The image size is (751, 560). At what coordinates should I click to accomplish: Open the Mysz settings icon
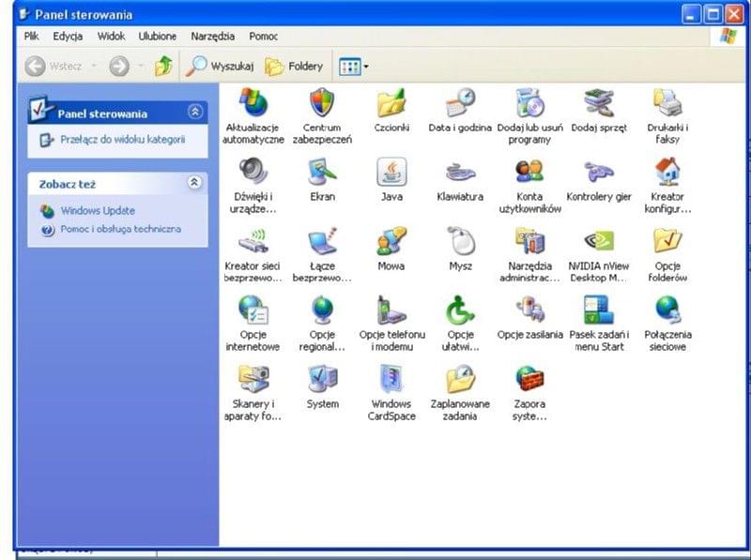[460, 242]
